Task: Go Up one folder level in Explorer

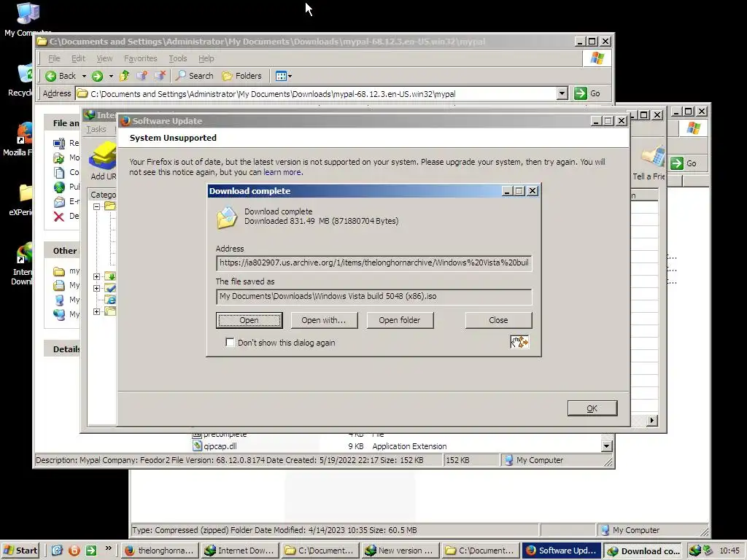Action: (x=125, y=76)
